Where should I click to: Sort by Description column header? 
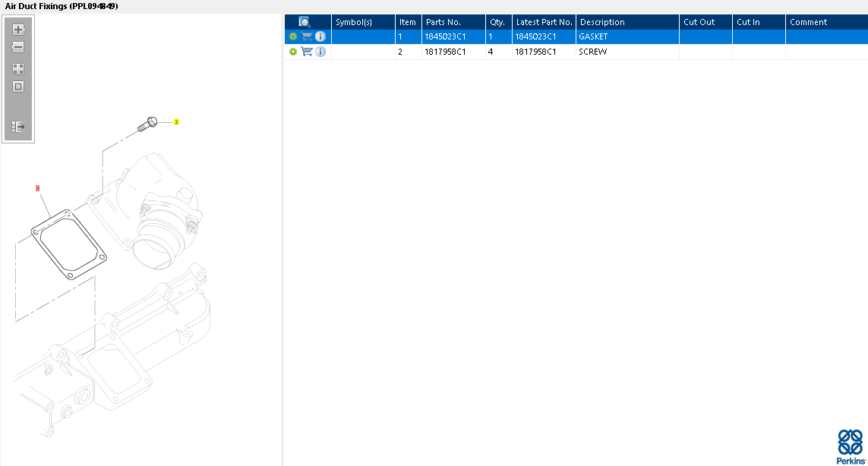[628, 22]
